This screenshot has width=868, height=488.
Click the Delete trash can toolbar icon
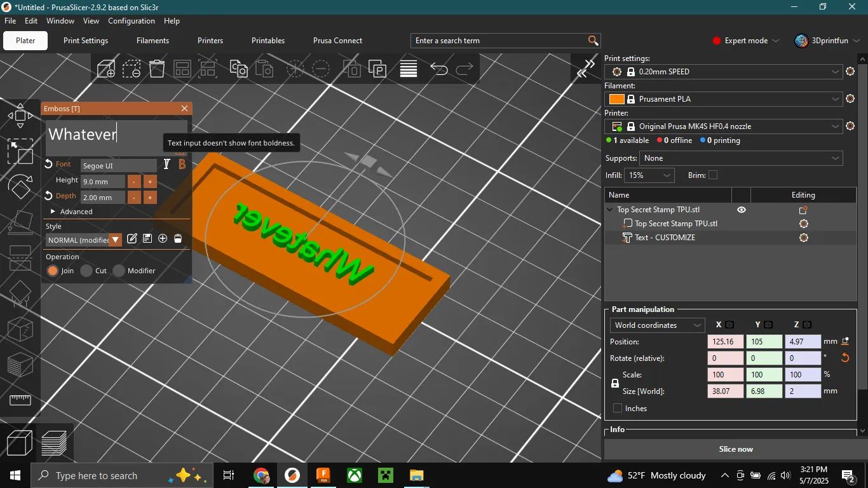point(157,69)
